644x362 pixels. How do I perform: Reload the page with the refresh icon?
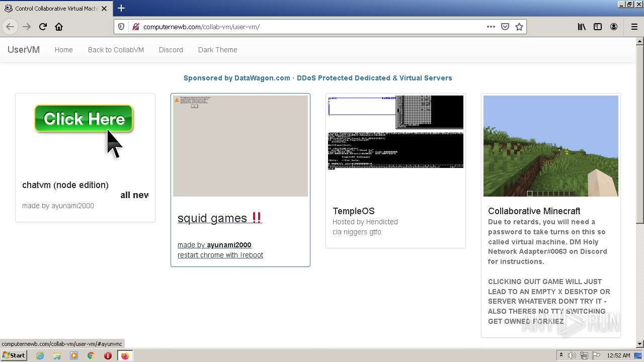43,27
